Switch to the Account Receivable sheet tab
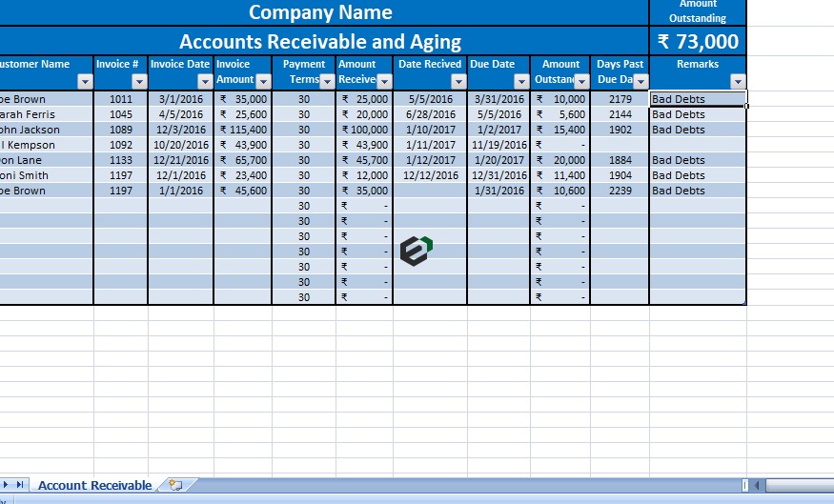834x504 pixels. (94, 485)
